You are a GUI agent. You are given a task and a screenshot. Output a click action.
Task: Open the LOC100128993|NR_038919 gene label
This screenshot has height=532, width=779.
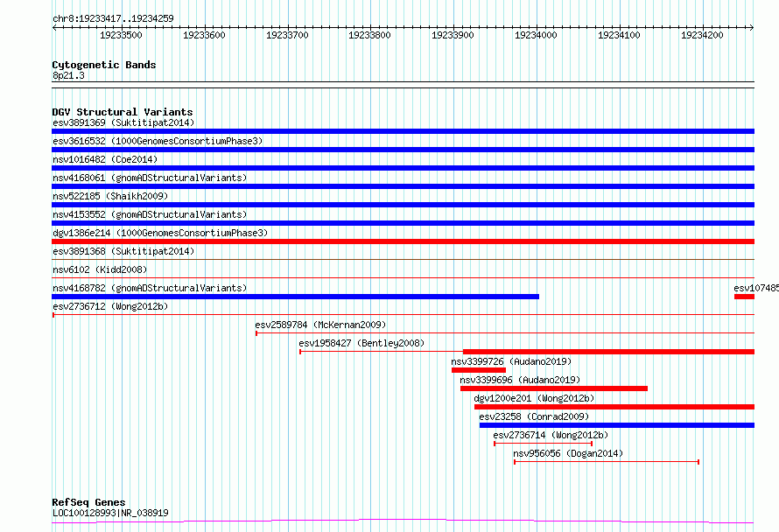coord(110,513)
